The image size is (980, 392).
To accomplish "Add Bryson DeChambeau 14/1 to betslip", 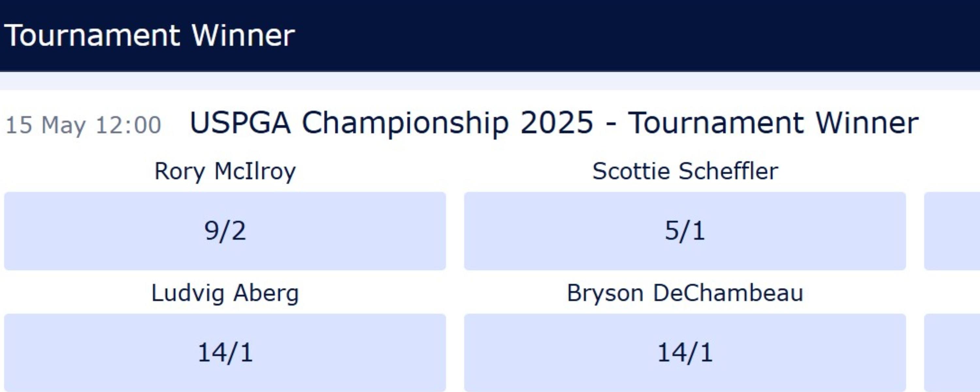I will point(685,352).
